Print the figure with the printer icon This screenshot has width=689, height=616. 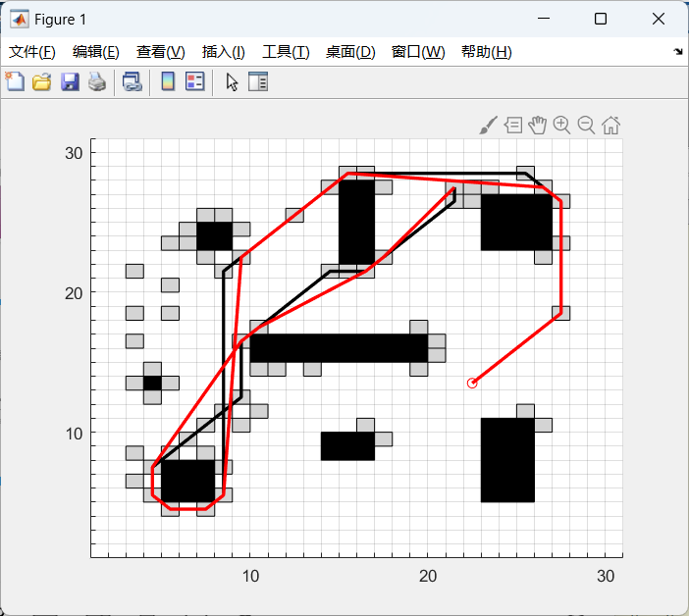[x=96, y=82]
